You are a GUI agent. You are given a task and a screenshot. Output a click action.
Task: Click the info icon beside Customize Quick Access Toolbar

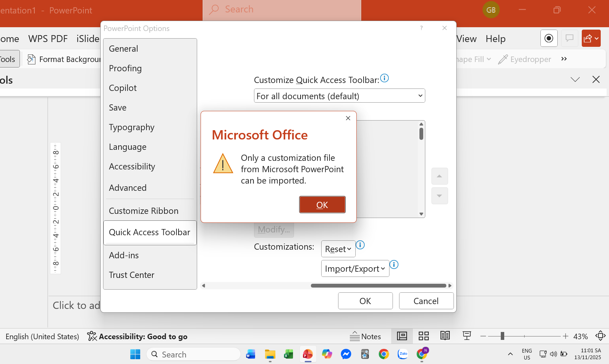[x=384, y=78]
